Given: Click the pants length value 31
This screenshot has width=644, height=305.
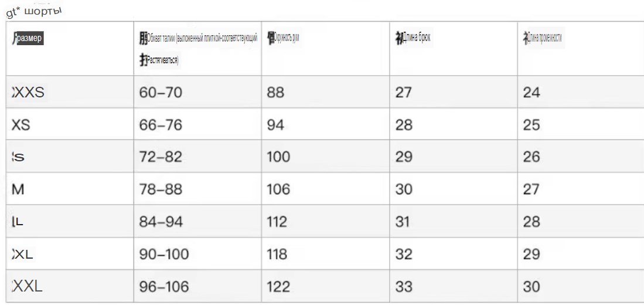Looking at the screenshot, I should 403,222.
